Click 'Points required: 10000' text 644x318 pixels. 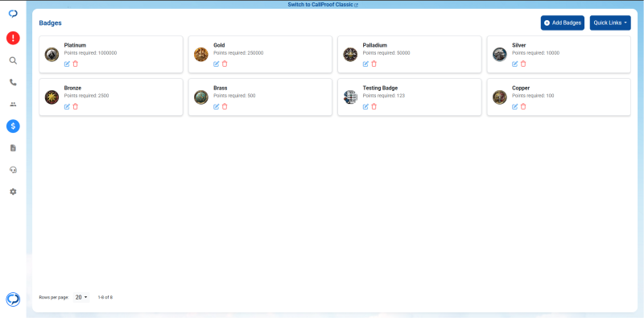click(x=536, y=53)
